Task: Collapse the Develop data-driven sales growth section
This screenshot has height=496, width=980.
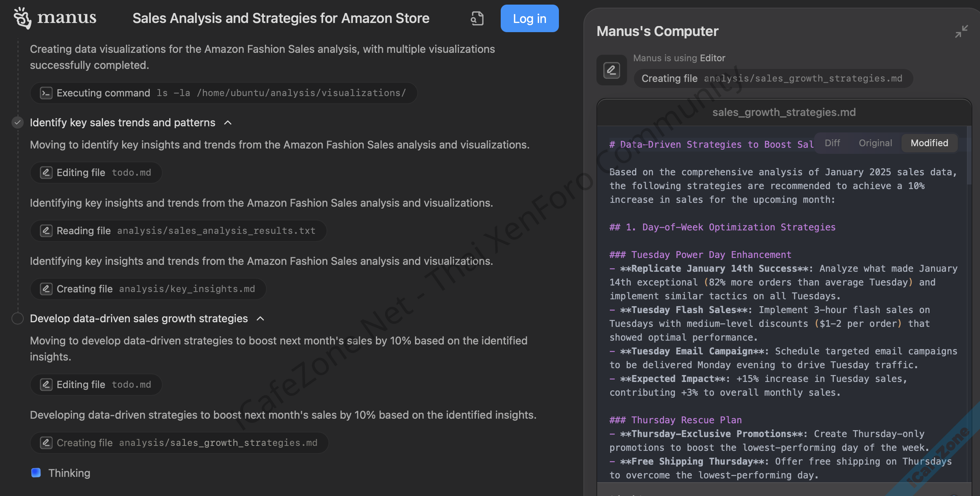Action: (260, 318)
